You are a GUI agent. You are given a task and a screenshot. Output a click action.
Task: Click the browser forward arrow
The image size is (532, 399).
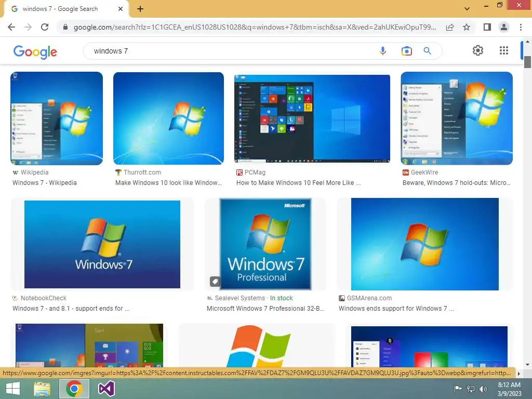28,27
